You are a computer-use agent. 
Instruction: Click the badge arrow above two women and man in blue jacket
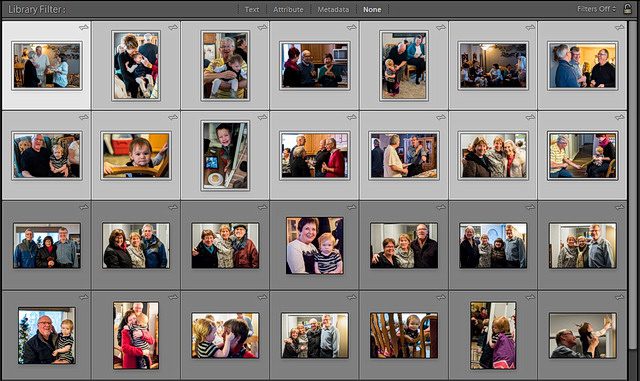click(x=173, y=207)
